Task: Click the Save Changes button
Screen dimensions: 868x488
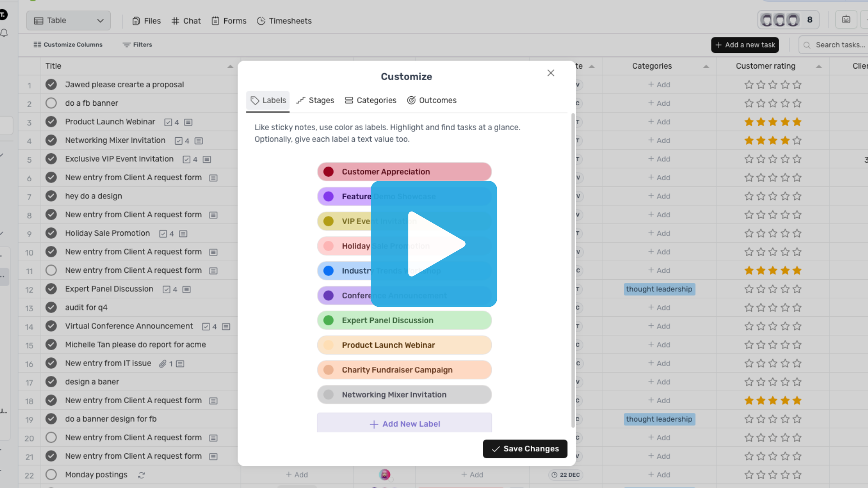Action: [x=525, y=449]
